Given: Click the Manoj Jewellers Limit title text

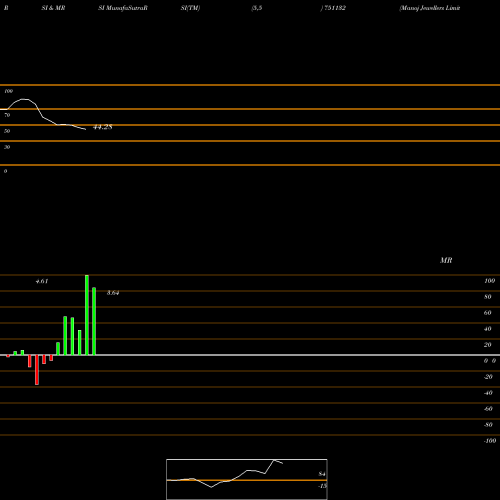Looking at the screenshot, I should 430,8.
